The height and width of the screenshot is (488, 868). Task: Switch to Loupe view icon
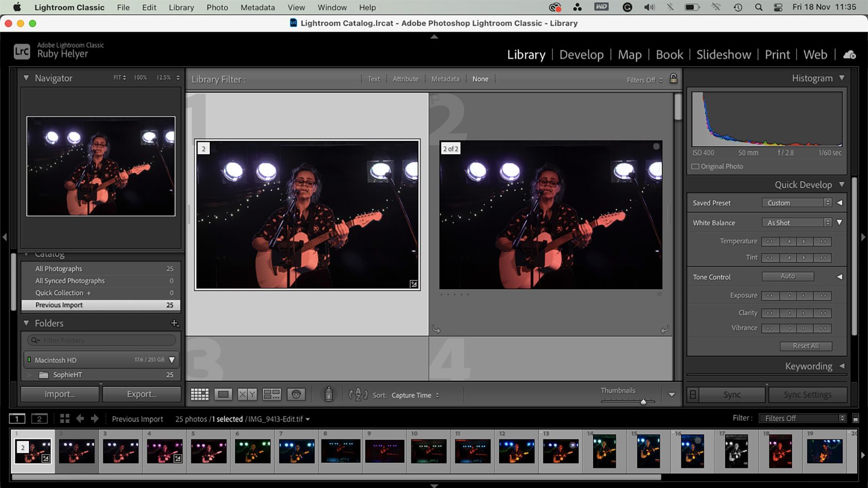pos(223,395)
